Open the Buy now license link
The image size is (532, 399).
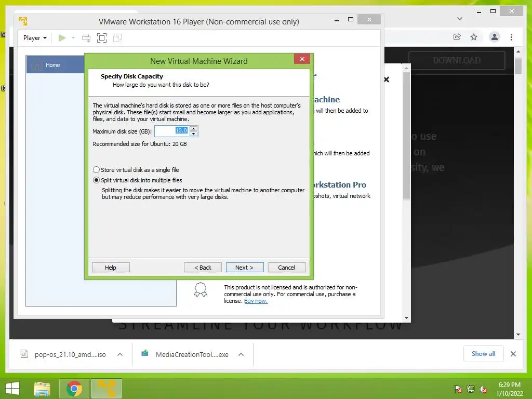coord(256,301)
